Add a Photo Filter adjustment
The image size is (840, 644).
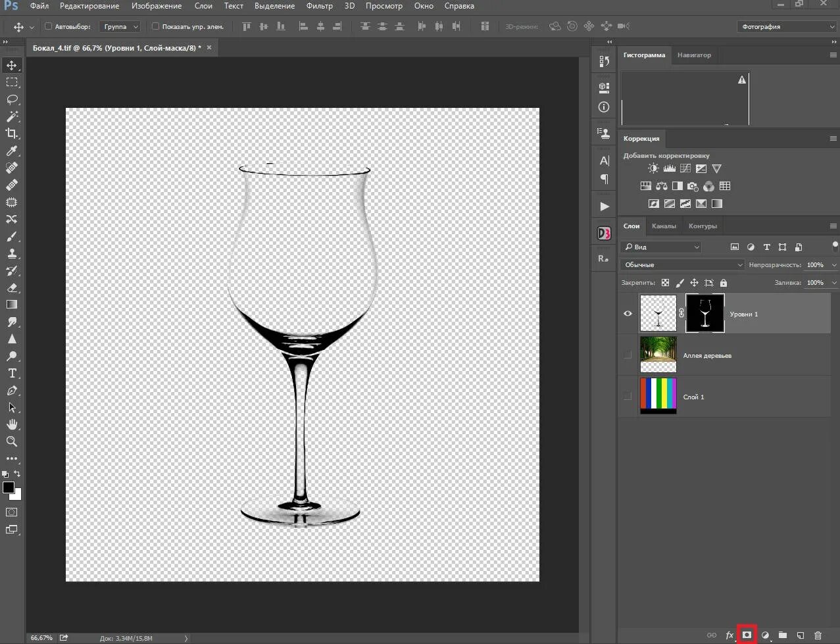tap(693, 186)
